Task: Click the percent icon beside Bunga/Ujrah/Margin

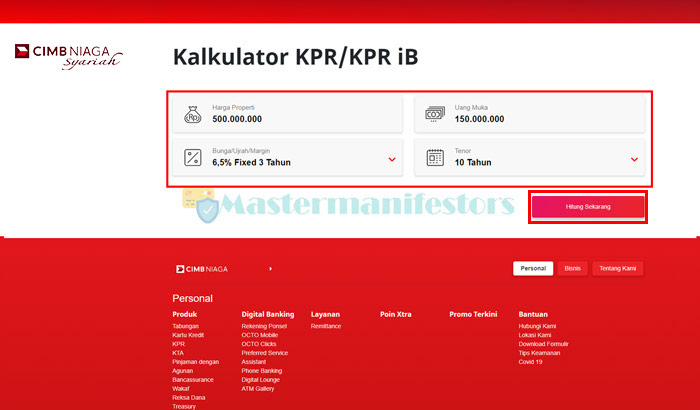Action: click(x=193, y=157)
